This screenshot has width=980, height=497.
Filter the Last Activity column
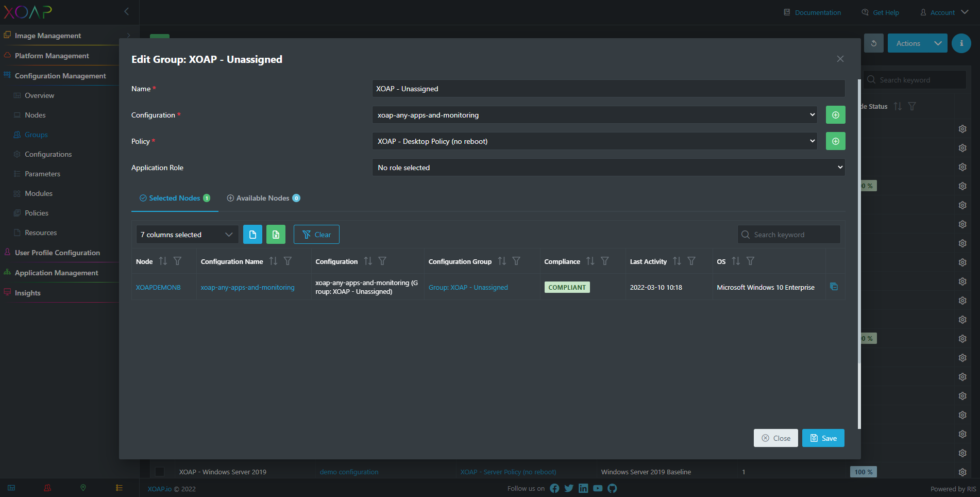click(x=691, y=261)
